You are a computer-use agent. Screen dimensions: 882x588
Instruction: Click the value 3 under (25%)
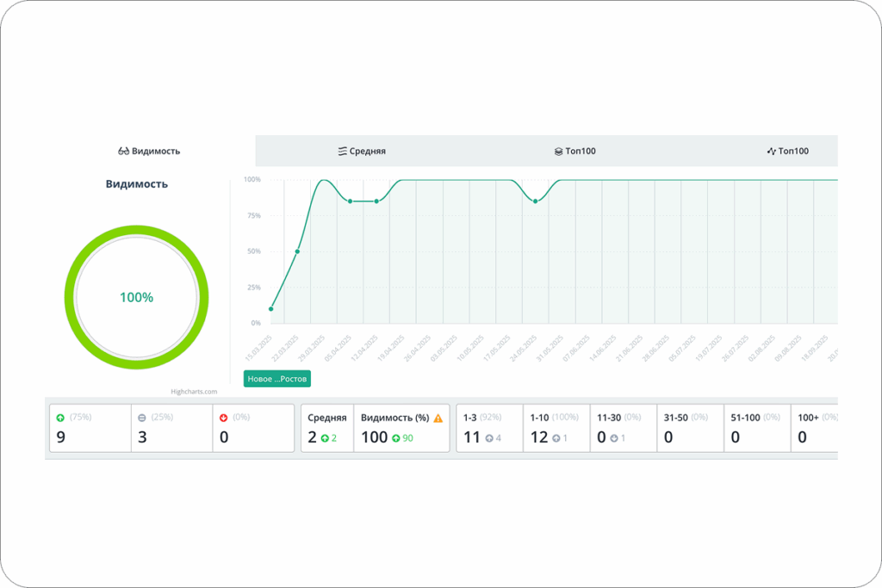point(142,437)
